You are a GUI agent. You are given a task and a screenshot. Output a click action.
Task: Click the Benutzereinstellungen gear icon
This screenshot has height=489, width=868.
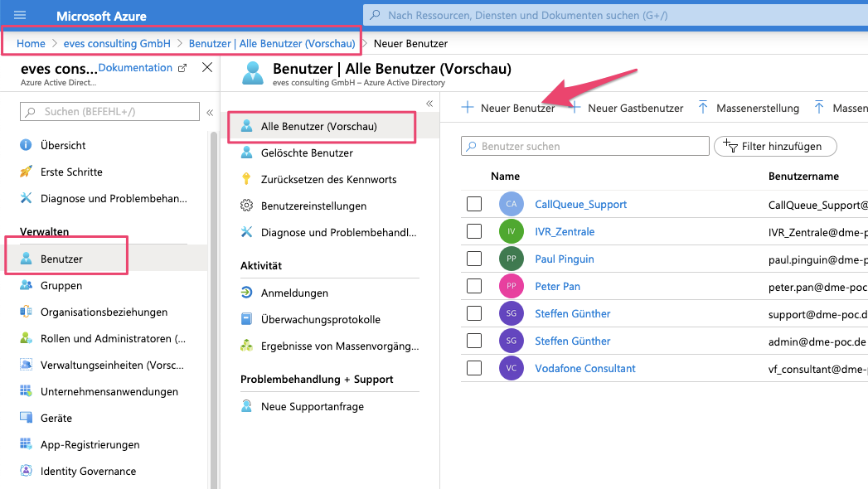click(246, 206)
